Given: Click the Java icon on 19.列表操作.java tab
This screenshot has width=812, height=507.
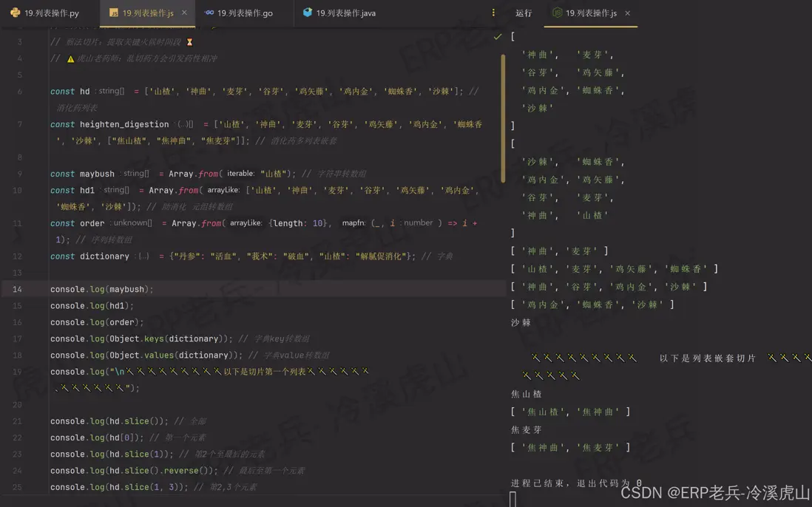Looking at the screenshot, I should (x=306, y=13).
